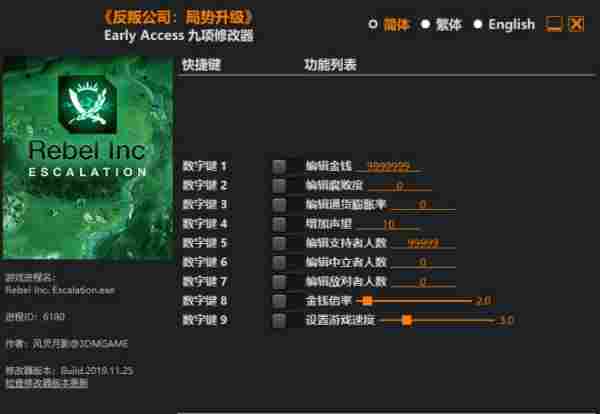Click the 数字键 9 hotkey label
600x414 pixels.
pos(205,320)
